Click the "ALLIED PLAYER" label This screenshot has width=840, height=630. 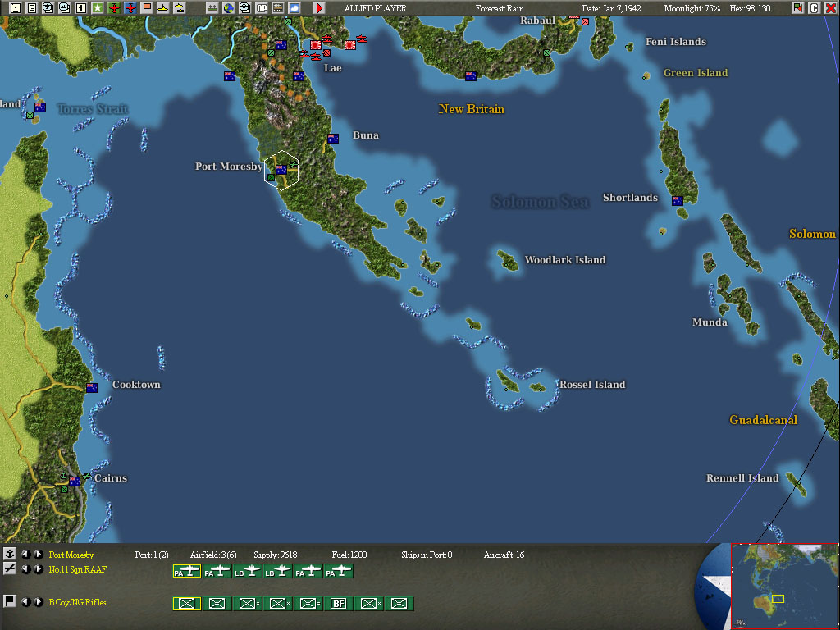pyautogui.click(x=375, y=8)
